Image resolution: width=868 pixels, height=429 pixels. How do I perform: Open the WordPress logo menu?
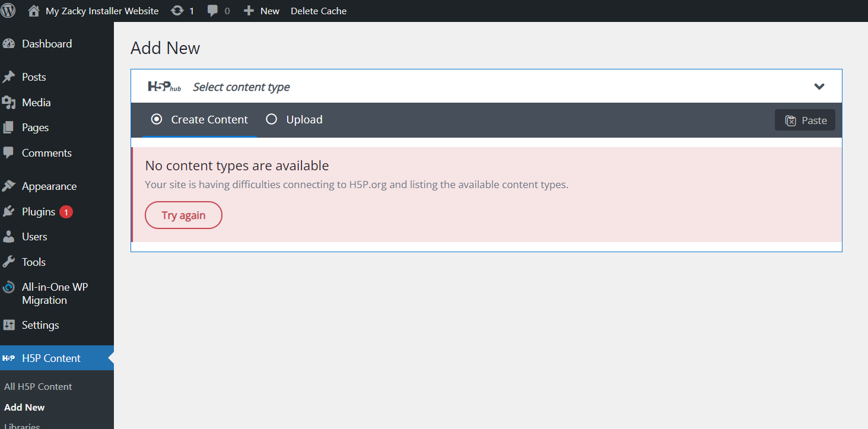click(x=8, y=11)
